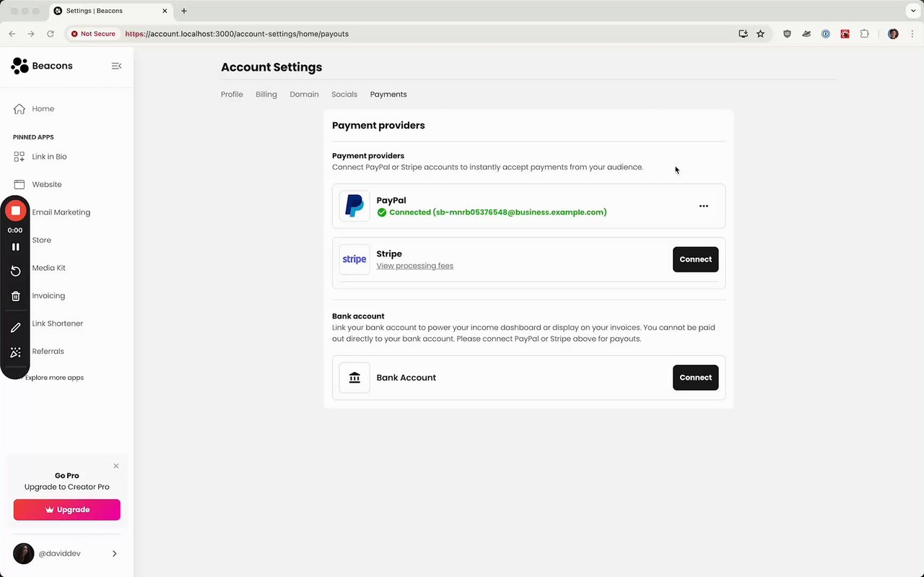The width and height of the screenshot is (924, 577).
Task: Switch to the Socials tab
Action: (344, 95)
